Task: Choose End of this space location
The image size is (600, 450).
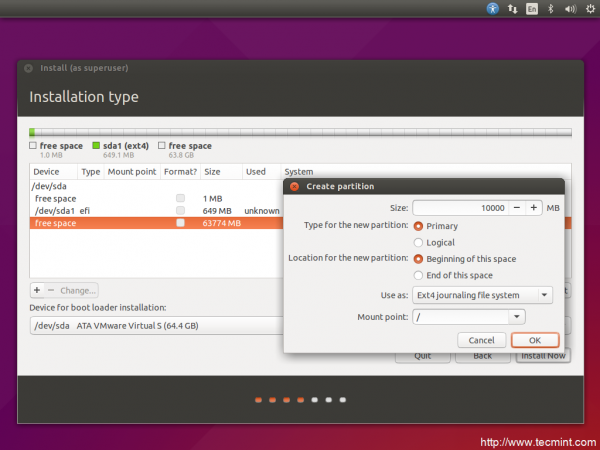Action: click(419, 275)
